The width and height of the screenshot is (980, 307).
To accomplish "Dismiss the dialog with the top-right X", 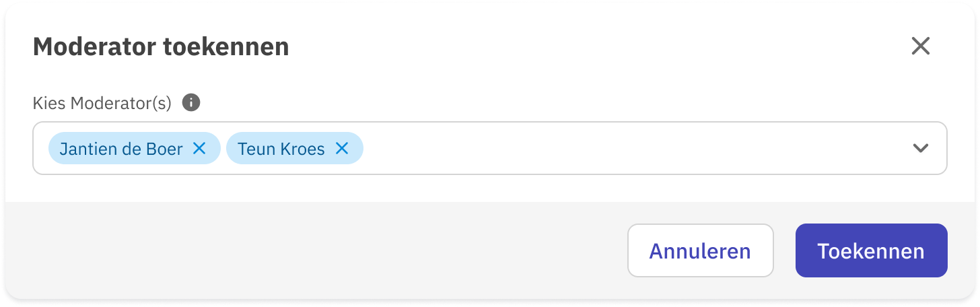I will (920, 46).
